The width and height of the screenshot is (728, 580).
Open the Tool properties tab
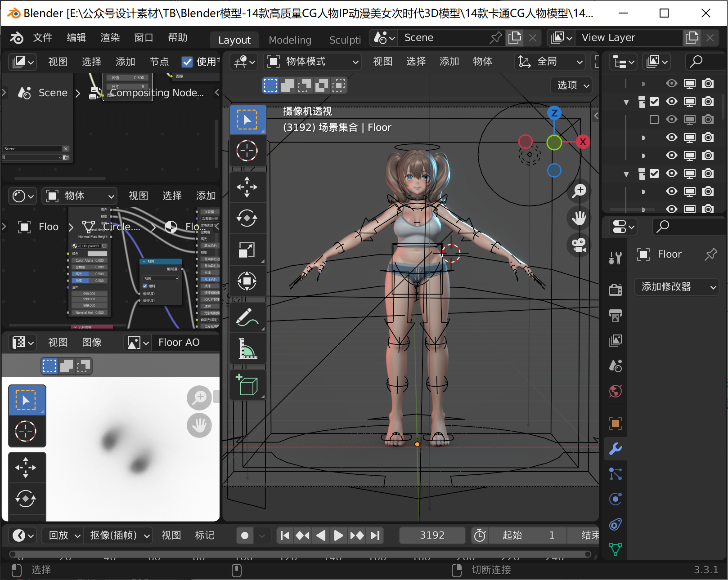click(x=616, y=258)
